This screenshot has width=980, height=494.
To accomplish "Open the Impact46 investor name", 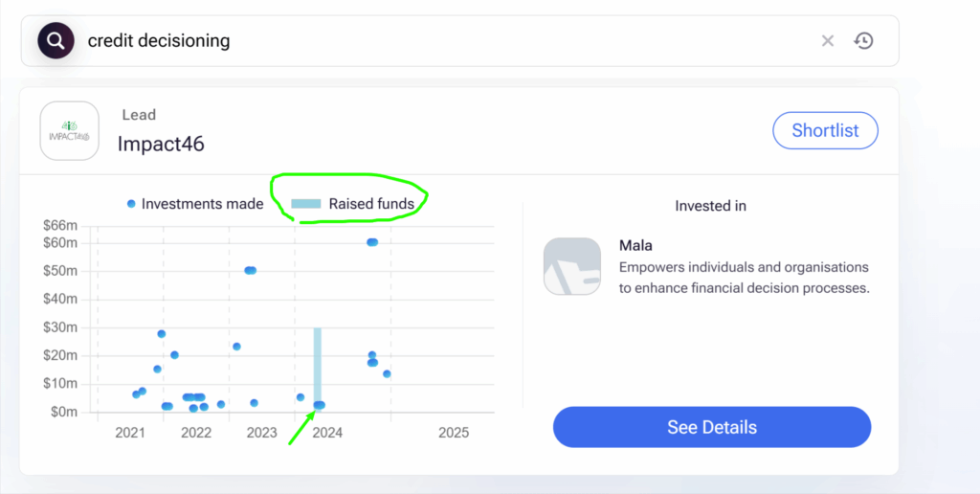I will tap(161, 144).
